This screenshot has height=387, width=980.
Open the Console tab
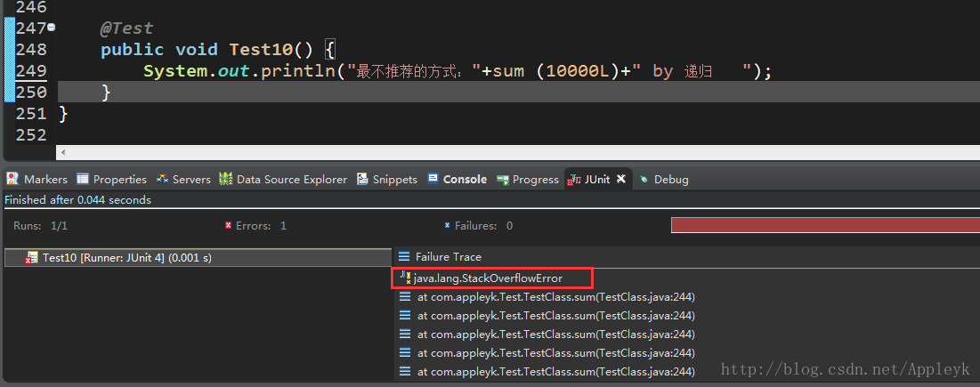(458, 179)
